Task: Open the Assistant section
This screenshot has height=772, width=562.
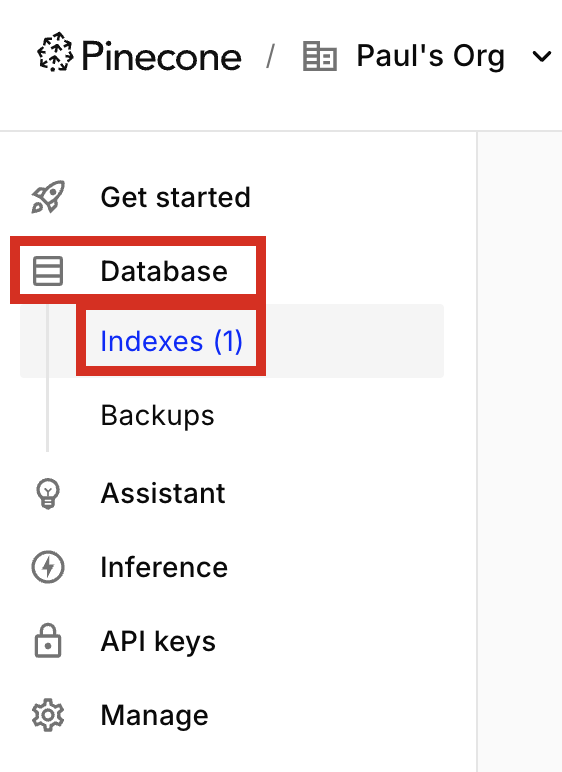Action: pyautogui.click(x=163, y=493)
